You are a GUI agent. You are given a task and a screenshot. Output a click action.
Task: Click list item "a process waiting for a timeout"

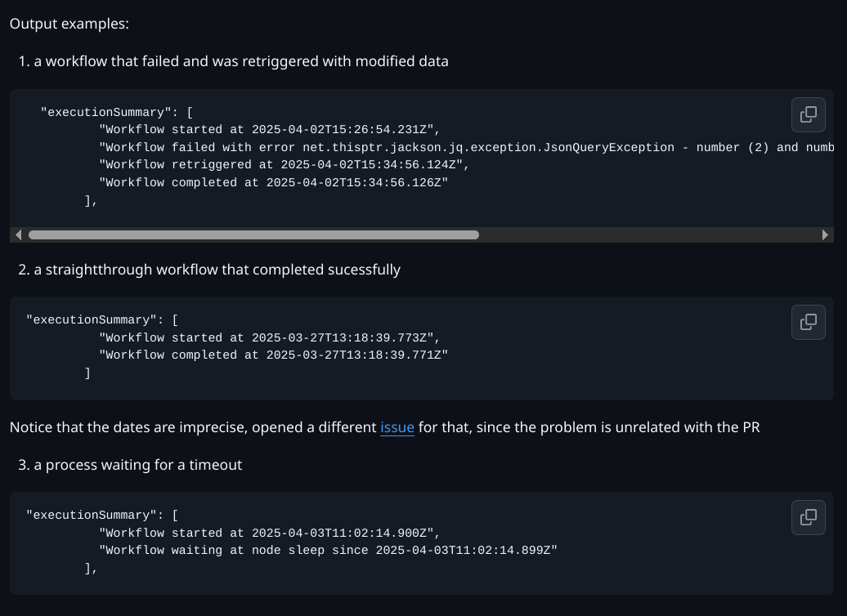coord(137,465)
